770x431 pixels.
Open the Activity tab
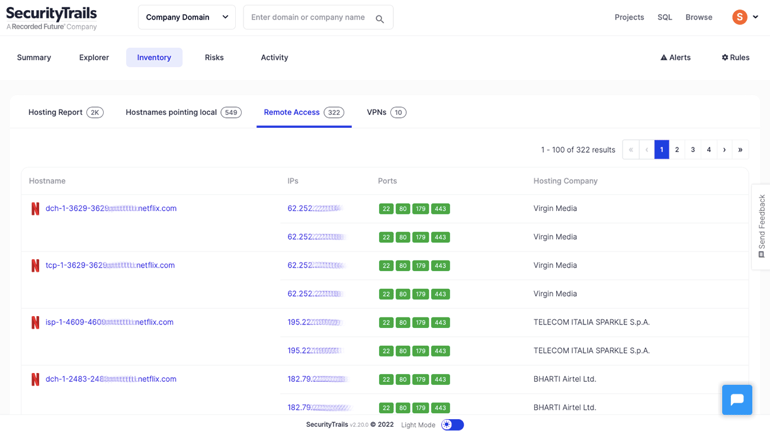pyautogui.click(x=275, y=57)
